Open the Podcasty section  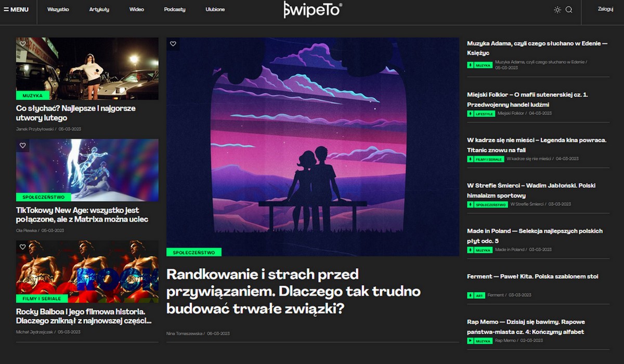point(173,9)
